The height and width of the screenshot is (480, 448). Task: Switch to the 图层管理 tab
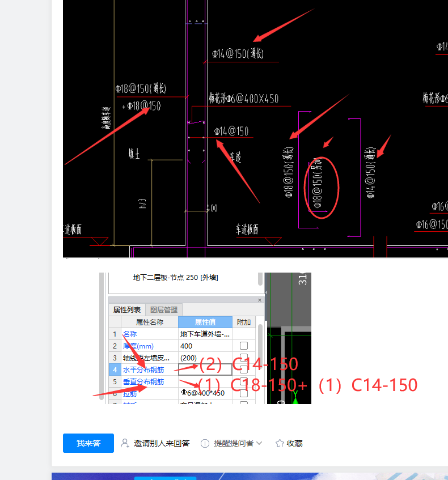(164, 310)
